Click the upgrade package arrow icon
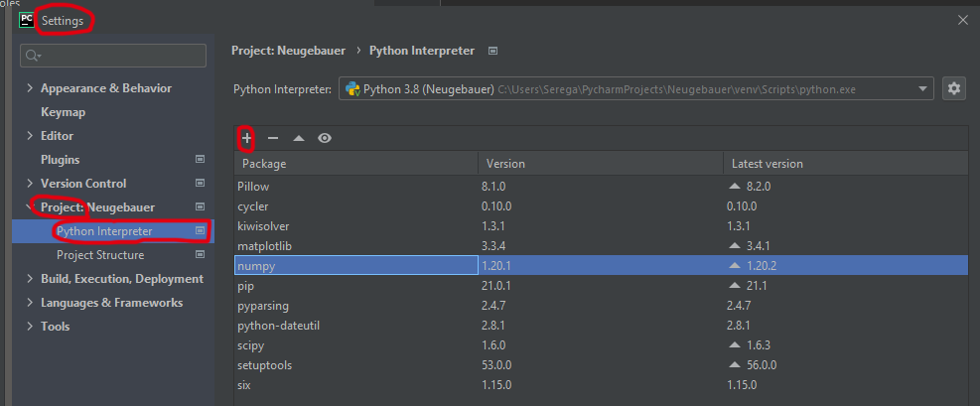Screen dimensions: 980x406 click(x=298, y=139)
